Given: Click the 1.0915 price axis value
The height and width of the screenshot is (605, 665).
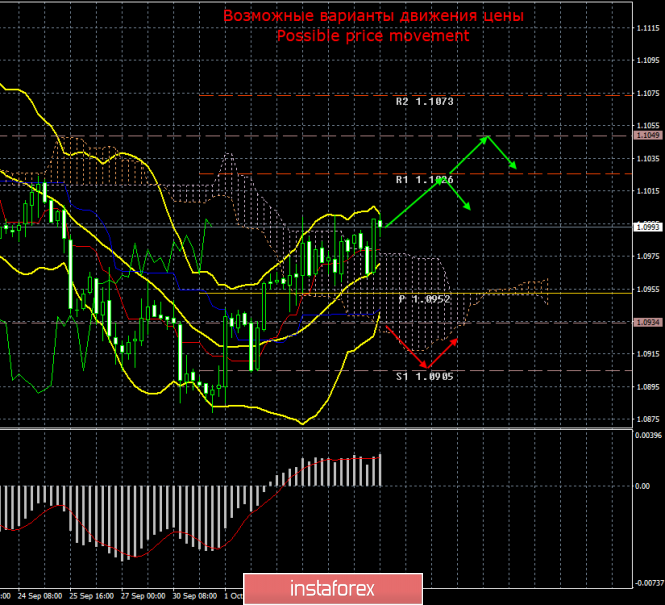Looking at the screenshot, I should 648,354.
